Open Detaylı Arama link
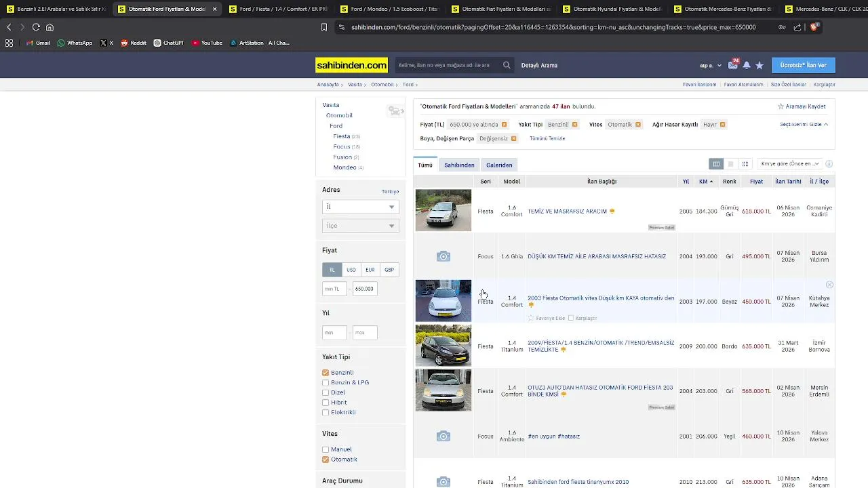868x488 pixels. 539,65
